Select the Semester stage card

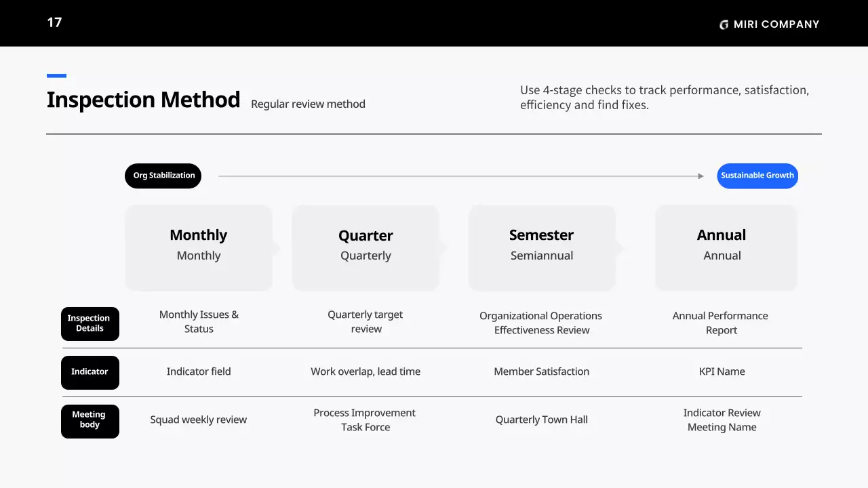542,247
